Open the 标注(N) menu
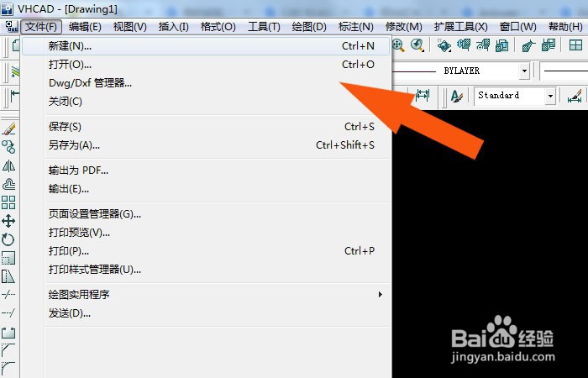Screen dimensions: 588x378 point(356,27)
